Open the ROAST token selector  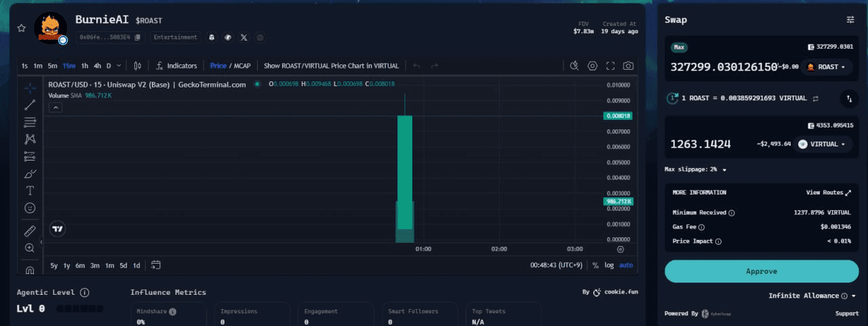click(x=827, y=67)
